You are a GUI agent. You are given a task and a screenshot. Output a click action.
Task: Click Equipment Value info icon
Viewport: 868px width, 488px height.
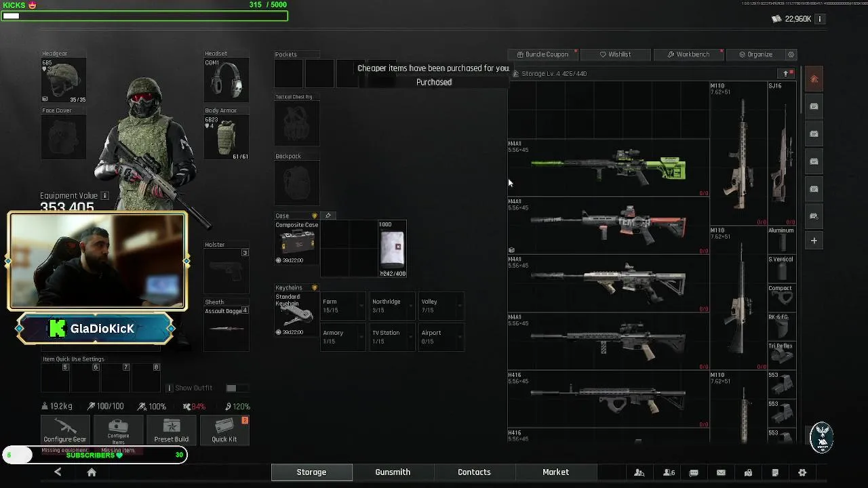[105, 195]
